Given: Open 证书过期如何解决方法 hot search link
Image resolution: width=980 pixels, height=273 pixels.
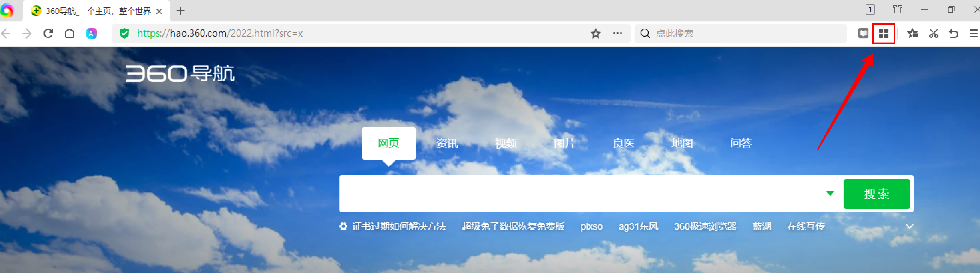Looking at the screenshot, I should (399, 227).
